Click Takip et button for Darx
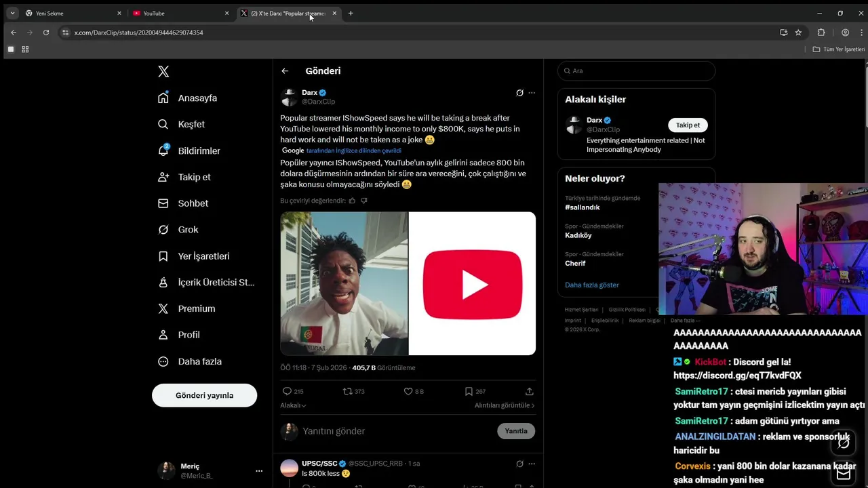This screenshot has width=868, height=488. 688,125
